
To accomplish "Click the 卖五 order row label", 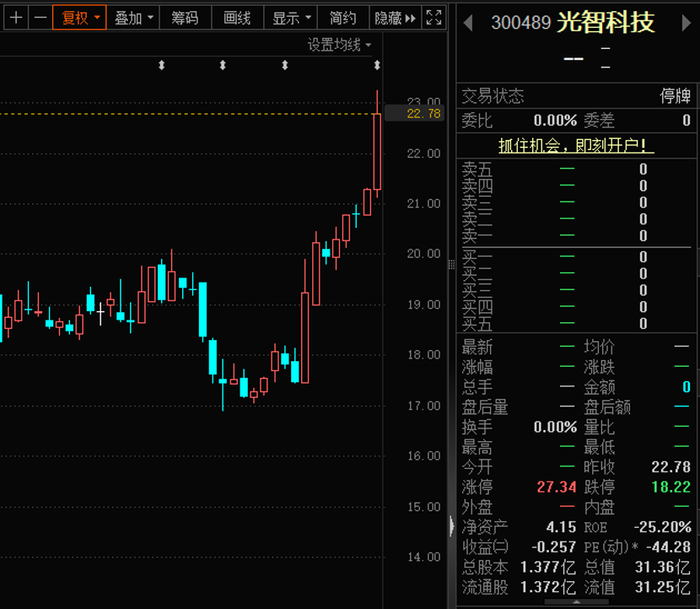I will [x=477, y=169].
